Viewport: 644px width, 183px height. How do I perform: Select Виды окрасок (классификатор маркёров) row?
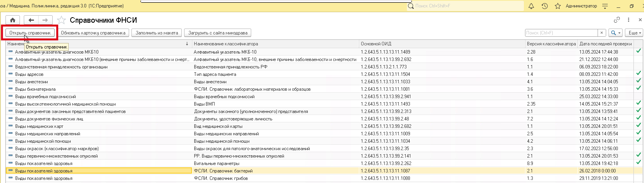[x=325, y=148]
